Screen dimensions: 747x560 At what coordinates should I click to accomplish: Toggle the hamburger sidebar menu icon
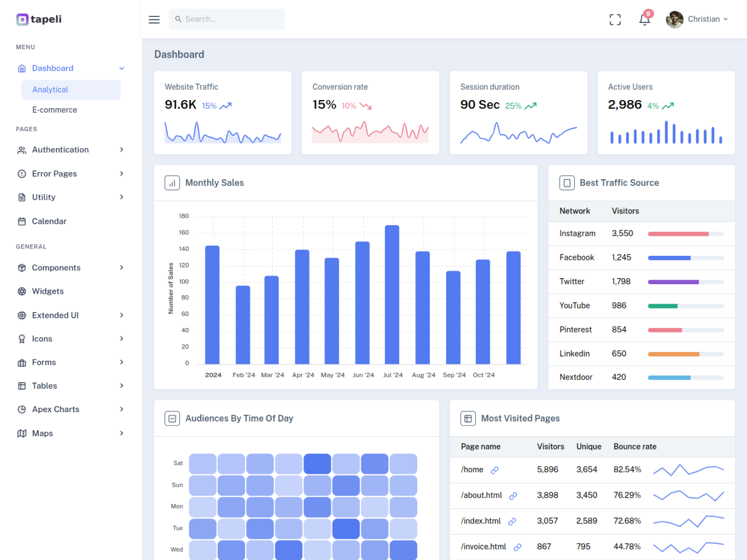click(x=154, y=19)
